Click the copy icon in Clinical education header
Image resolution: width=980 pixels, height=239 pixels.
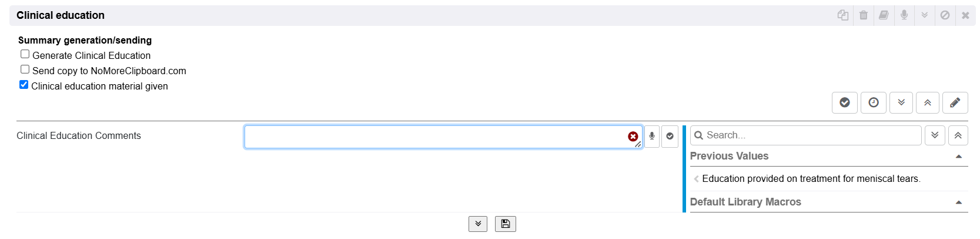[x=842, y=15]
